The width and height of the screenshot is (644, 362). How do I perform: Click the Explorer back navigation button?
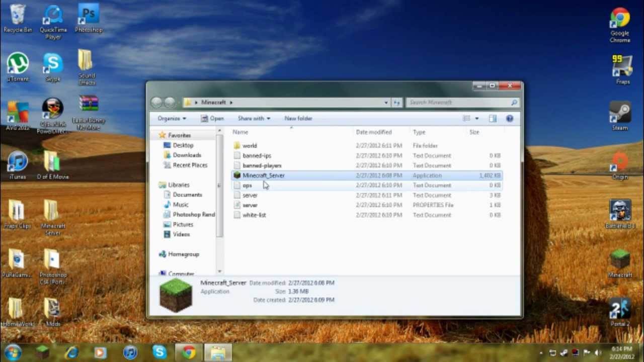pos(157,103)
